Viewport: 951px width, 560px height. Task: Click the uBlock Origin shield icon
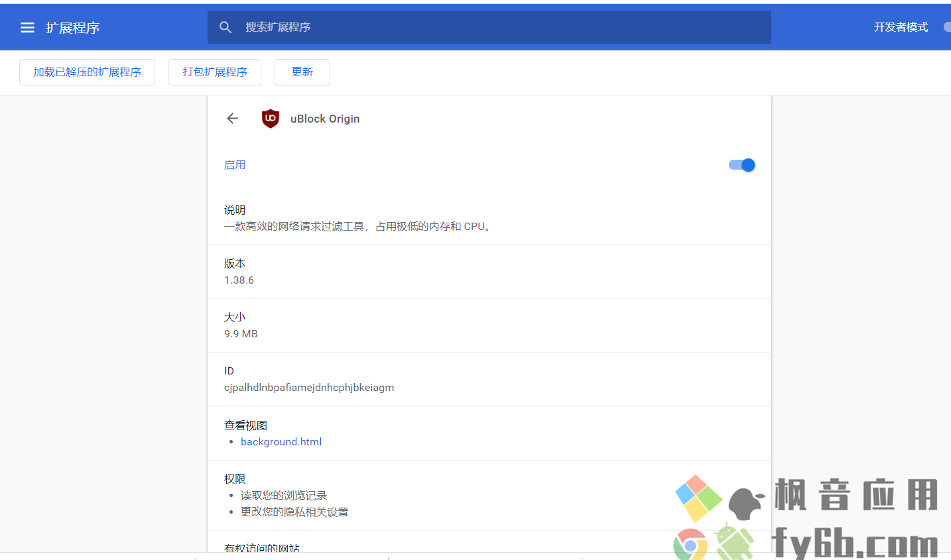270,119
